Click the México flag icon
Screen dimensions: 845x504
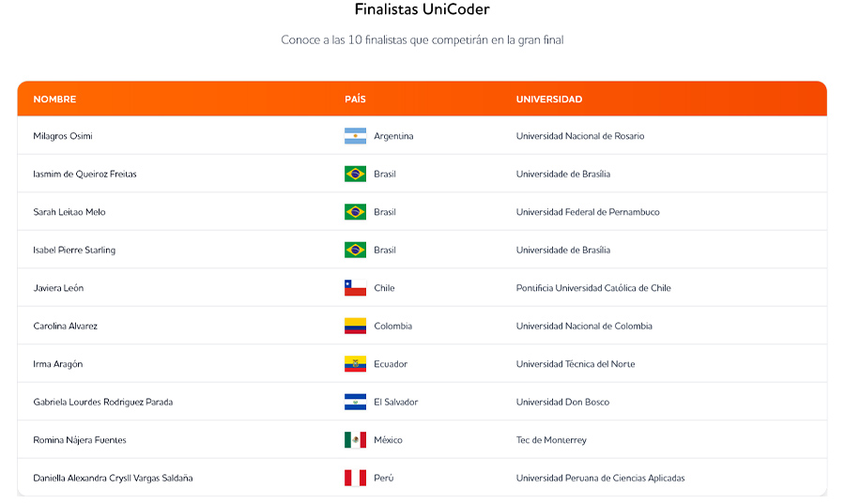tap(355, 440)
